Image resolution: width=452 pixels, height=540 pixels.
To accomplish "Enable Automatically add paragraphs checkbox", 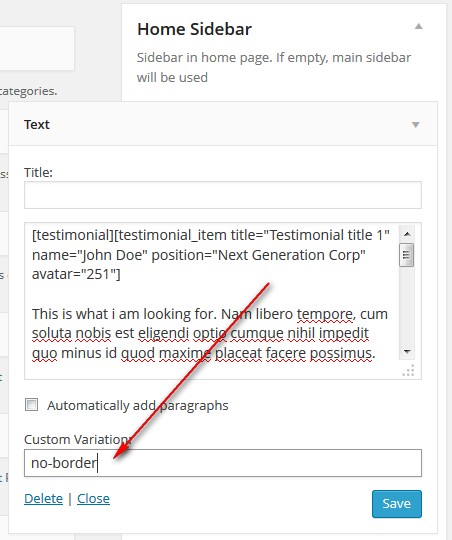I will 31,405.
